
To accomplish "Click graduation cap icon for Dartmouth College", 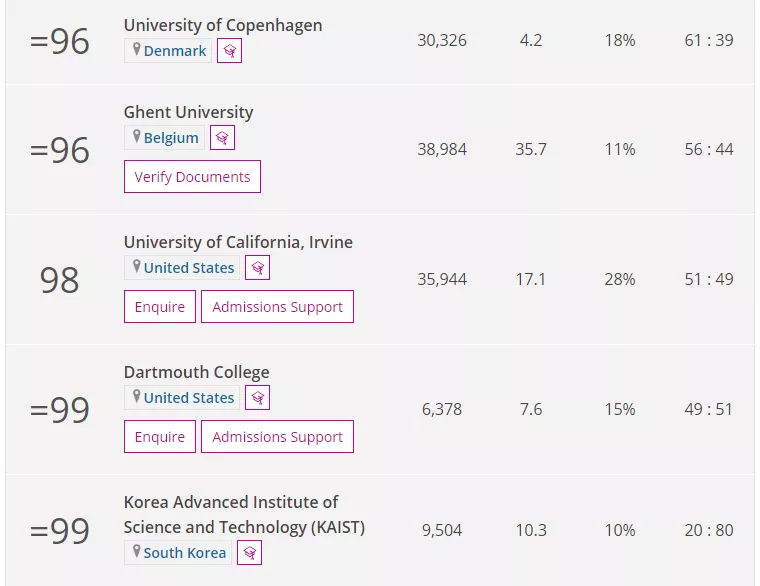I will pos(258,398).
